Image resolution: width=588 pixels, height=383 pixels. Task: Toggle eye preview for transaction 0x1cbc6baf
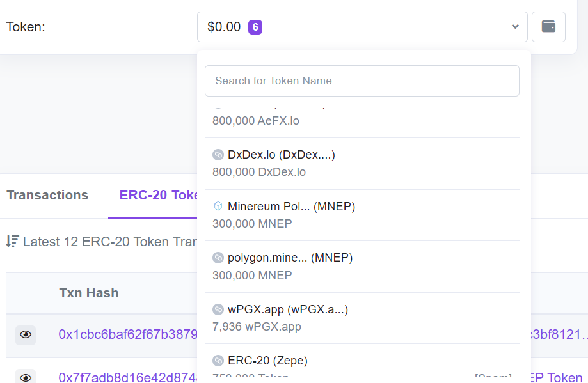(26, 334)
